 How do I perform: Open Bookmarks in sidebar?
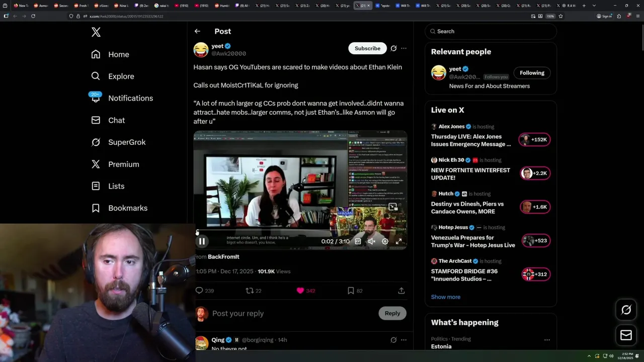(119, 208)
